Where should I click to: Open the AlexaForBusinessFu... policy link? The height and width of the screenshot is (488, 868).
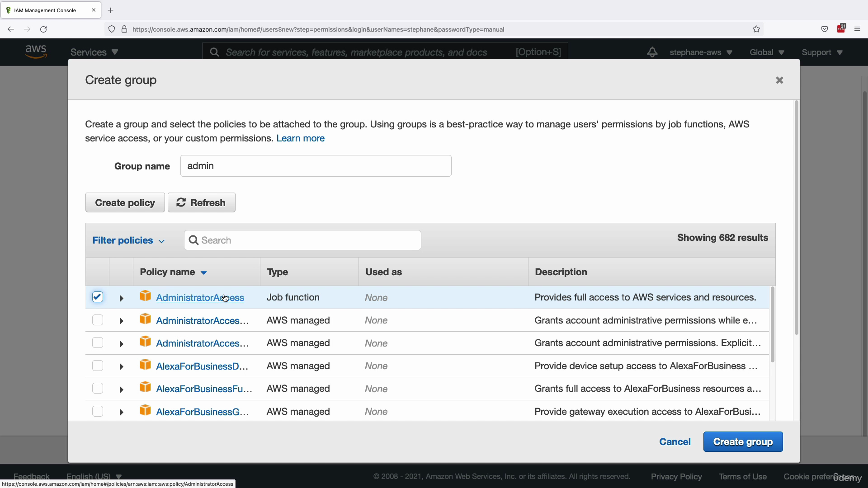(x=204, y=389)
